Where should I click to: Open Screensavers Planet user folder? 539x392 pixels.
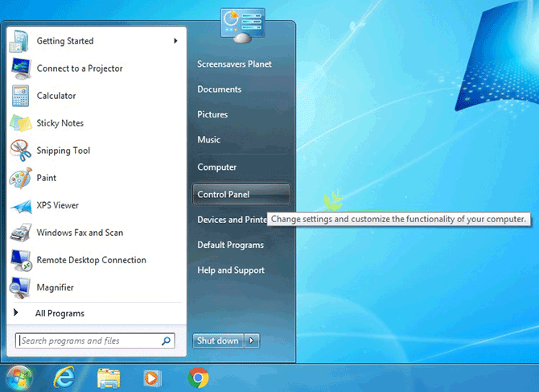(234, 64)
